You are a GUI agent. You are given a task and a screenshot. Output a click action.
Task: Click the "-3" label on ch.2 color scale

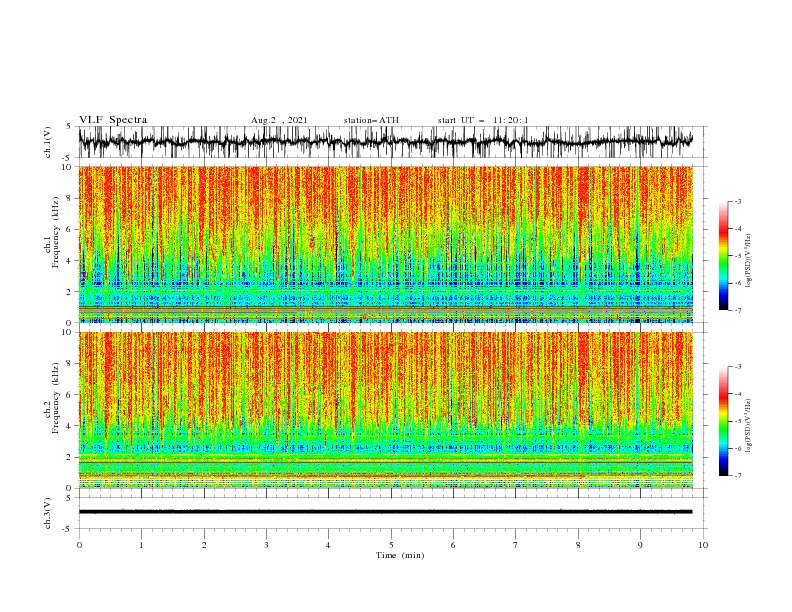click(738, 367)
